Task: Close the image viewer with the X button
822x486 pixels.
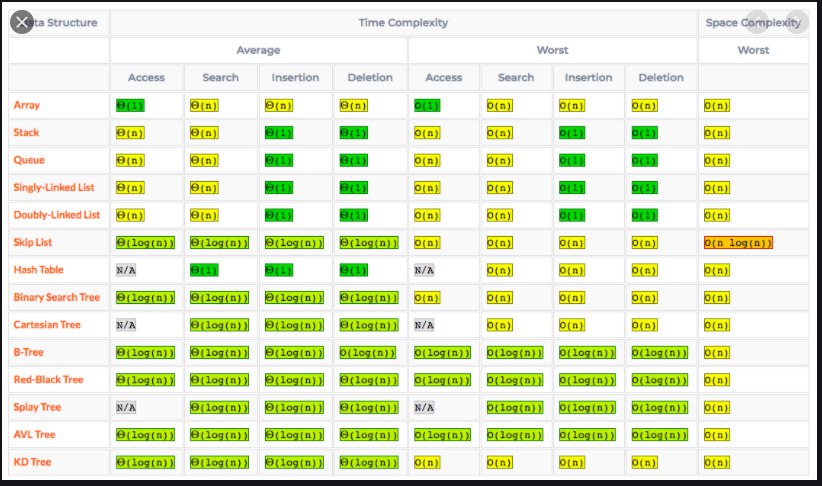Action: click(21, 22)
